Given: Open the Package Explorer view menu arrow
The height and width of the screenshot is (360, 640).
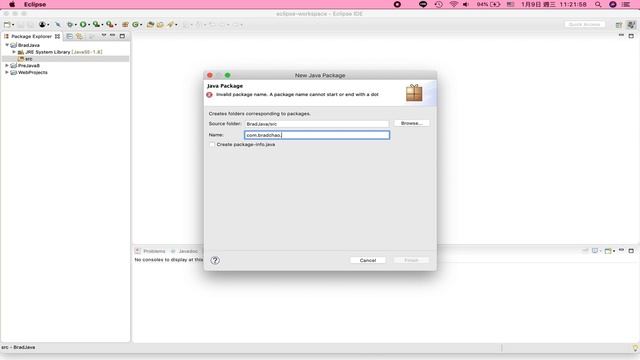Looking at the screenshot, I should (x=104, y=36).
